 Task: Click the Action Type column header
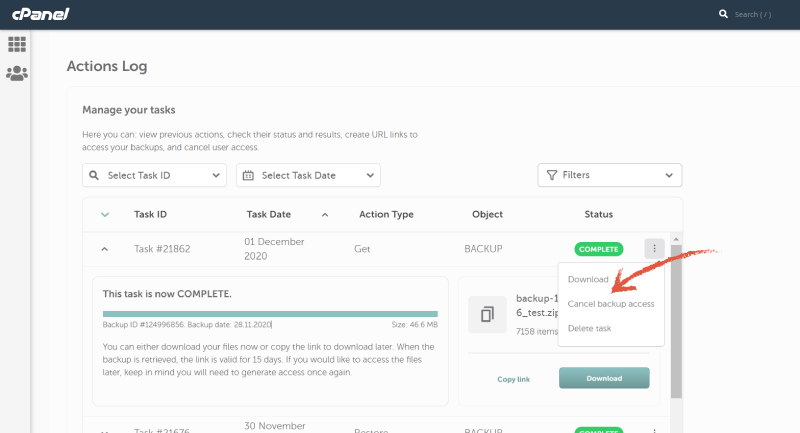tap(386, 215)
